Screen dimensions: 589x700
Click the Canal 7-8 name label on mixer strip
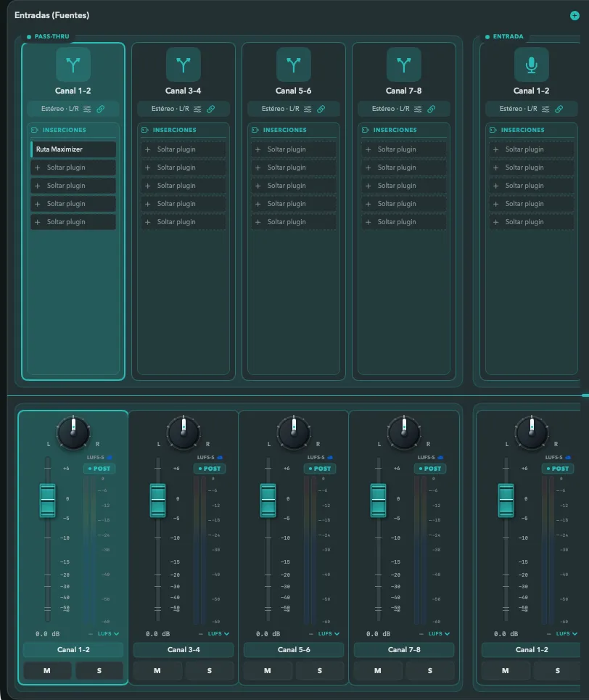point(404,650)
